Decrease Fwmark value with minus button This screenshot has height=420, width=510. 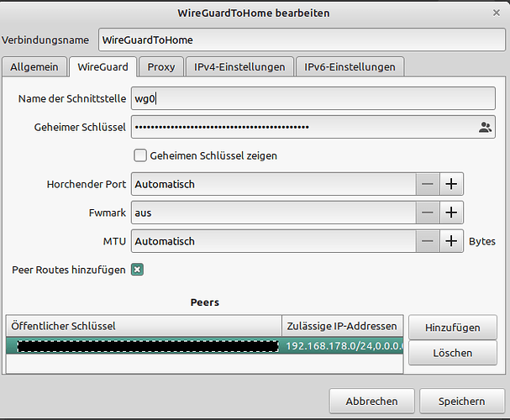point(428,213)
